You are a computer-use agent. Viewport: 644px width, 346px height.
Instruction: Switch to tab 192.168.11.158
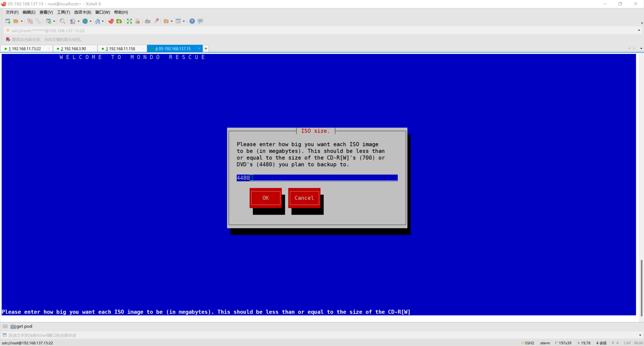(122, 49)
